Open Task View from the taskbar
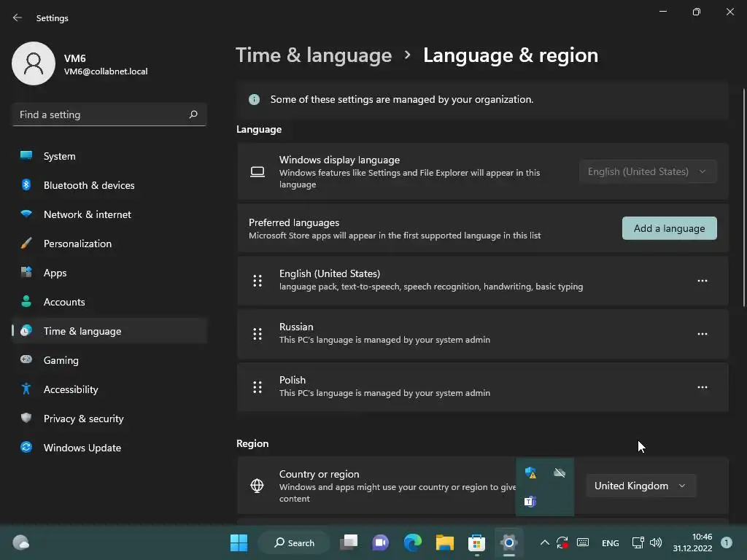Viewport: 747px width, 560px height. click(349, 542)
